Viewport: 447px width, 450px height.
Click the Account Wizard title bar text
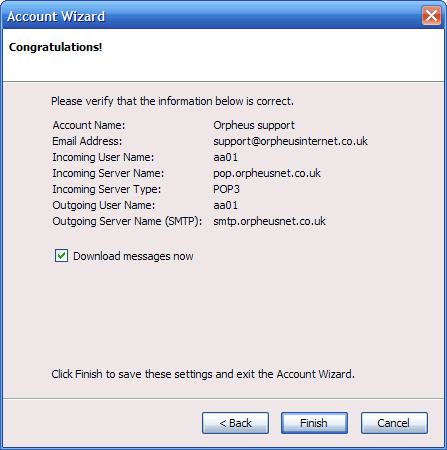(56, 16)
